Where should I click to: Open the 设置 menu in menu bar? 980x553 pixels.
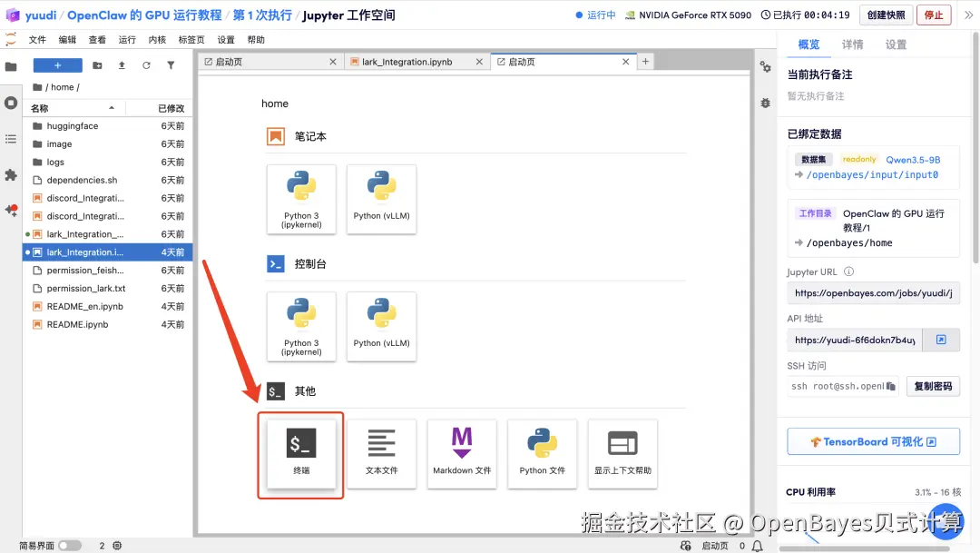click(x=226, y=39)
